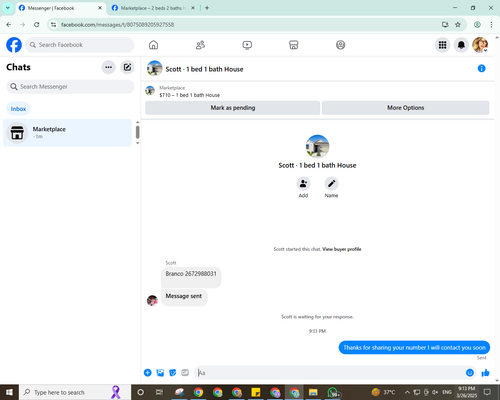This screenshot has height=400, width=500.
Task: Open the Home feed icon
Action: [x=153, y=45]
